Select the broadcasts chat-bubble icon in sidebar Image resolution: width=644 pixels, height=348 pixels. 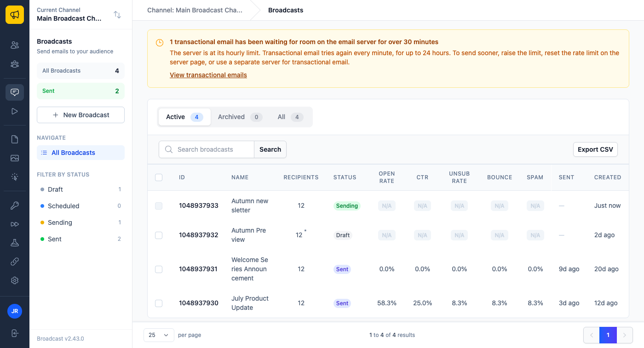coord(15,92)
